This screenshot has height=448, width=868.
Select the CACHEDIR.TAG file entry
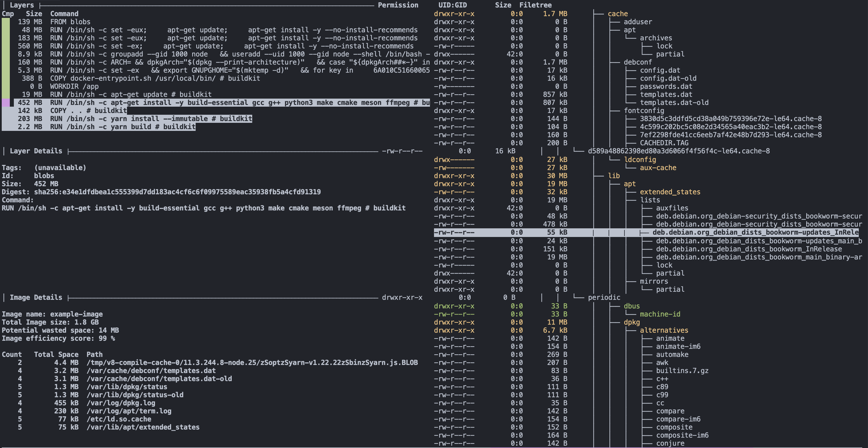click(x=664, y=143)
